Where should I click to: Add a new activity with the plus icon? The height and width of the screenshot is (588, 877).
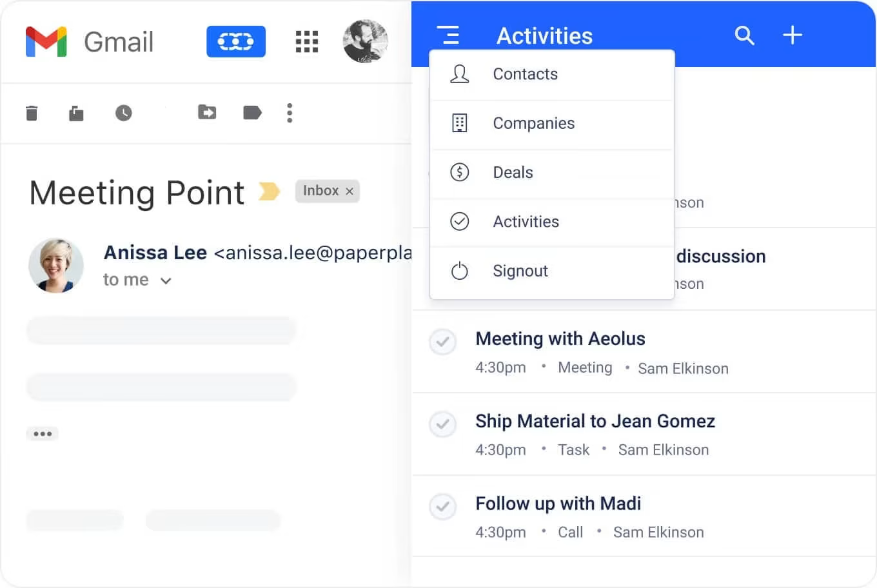pyautogui.click(x=793, y=35)
